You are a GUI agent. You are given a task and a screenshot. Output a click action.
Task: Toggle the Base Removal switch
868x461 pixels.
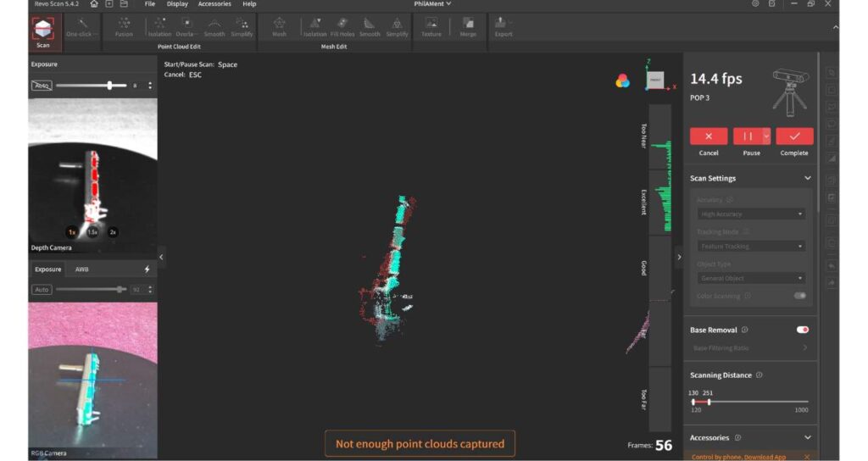(x=802, y=330)
